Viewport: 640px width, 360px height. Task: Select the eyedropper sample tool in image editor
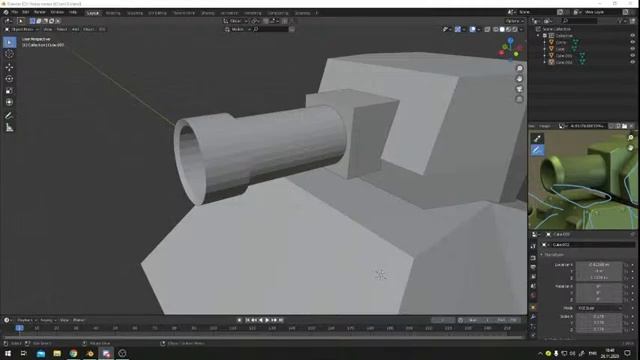[537, 139]
